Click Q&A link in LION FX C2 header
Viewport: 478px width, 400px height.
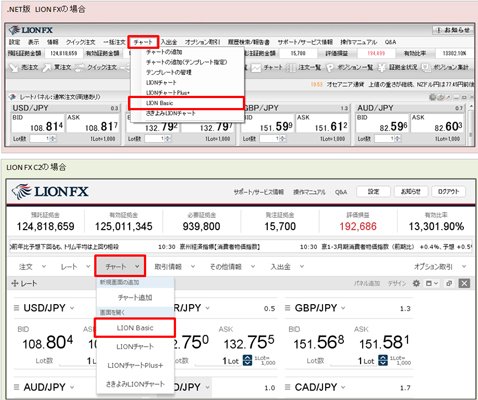click(341, 192)
